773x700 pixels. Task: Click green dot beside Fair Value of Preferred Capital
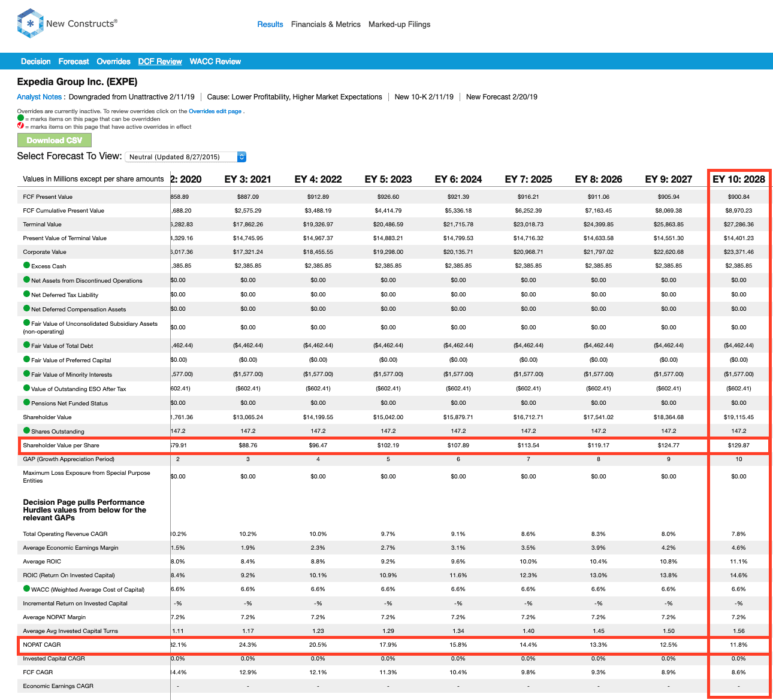(x=26, y=359)
